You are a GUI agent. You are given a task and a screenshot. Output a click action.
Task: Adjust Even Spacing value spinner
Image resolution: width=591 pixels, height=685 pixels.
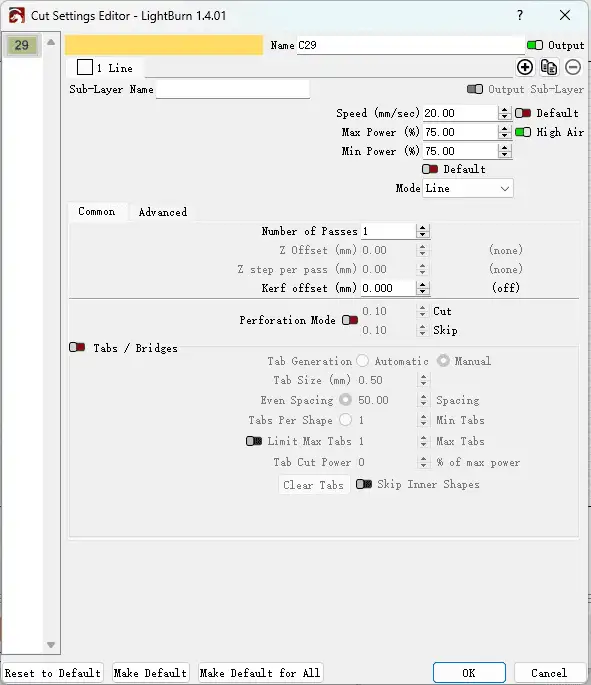pyautogui.click(x=423, y=400)
